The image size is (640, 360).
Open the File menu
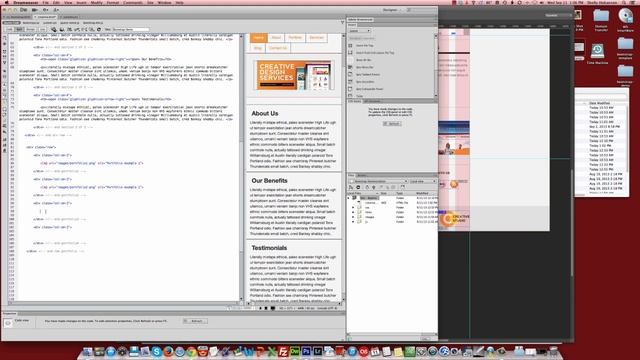pos(45,2)
